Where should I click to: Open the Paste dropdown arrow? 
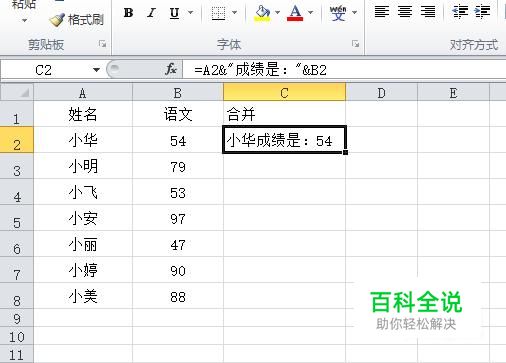pyautogui.click(x=24, y=20)
